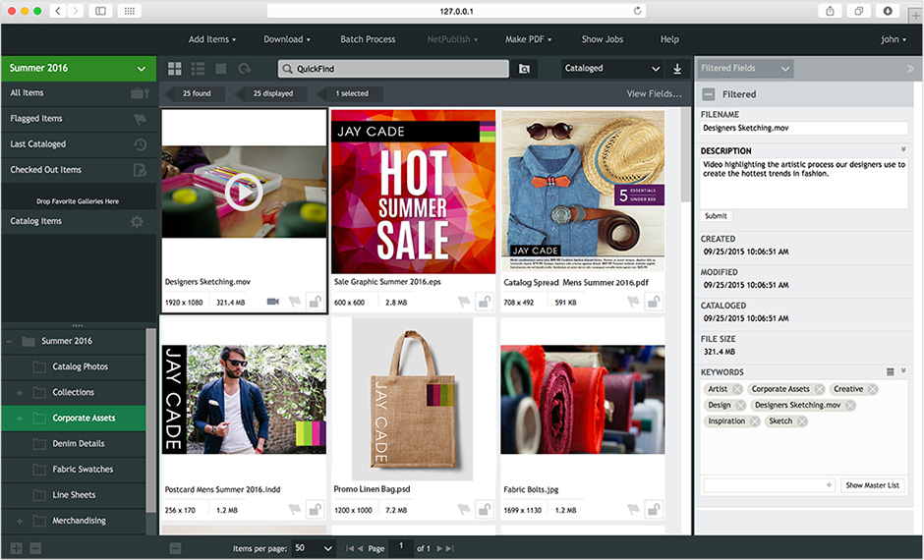Toggle flag on Promo Linen Bag.psd

click(464, 509)
